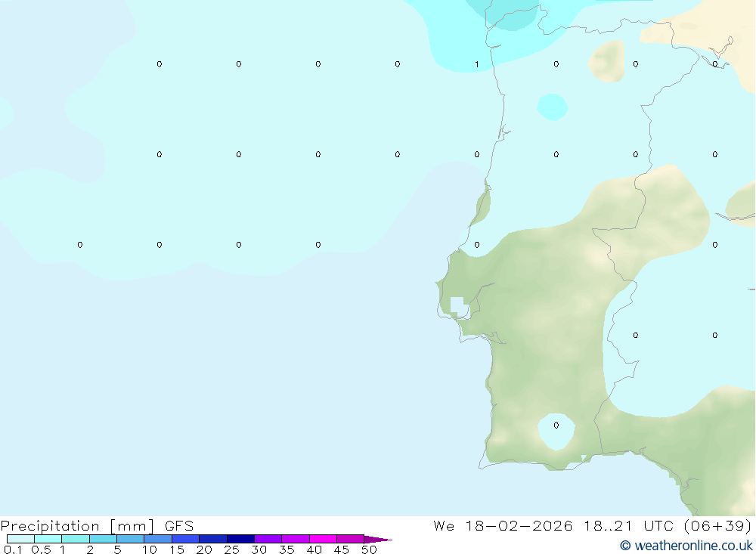Select the 25–30 mm navy legend swatch
Viewport: 756px width, 554px height.
[240, 539]
